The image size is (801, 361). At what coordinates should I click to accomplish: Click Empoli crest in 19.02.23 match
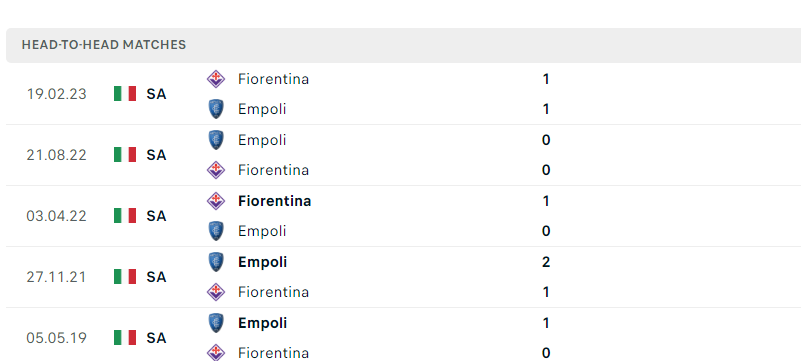coord(216,109)
